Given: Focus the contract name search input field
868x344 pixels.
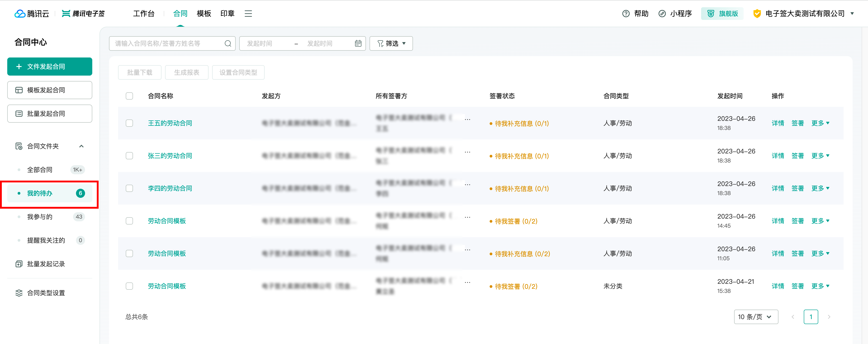Looking at the screenshot, I should [167, 43].
